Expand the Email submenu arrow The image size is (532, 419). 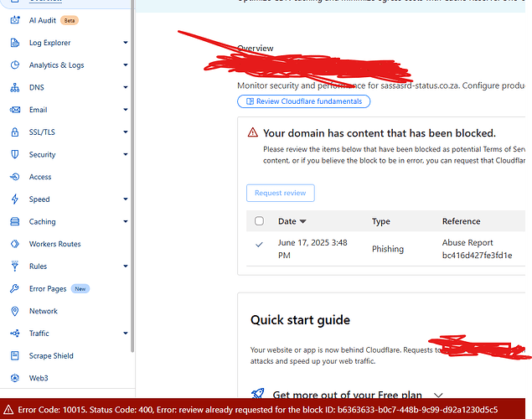[x=126, y=110]
